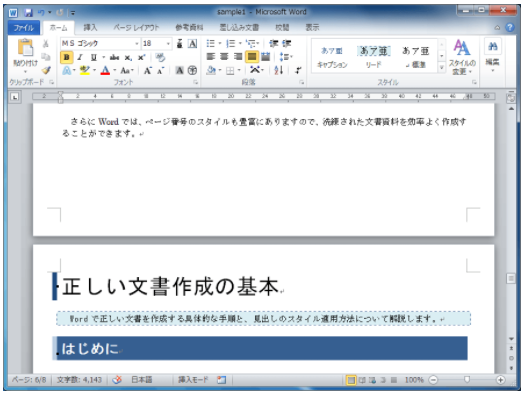The width and height of the screenshot is (522, 394).
Task: Open the Paragraph dialog launcher
Action: (x=301, y=82)
